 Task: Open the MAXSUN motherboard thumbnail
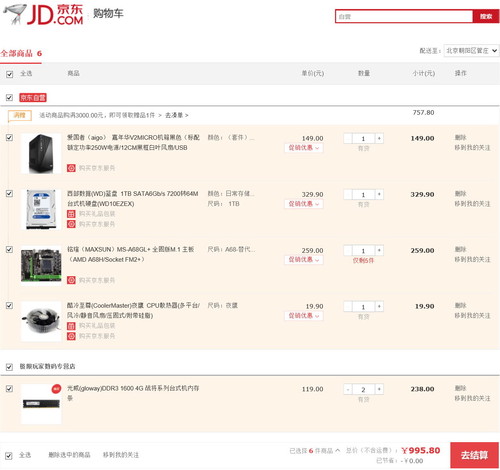tap(41, 265)
